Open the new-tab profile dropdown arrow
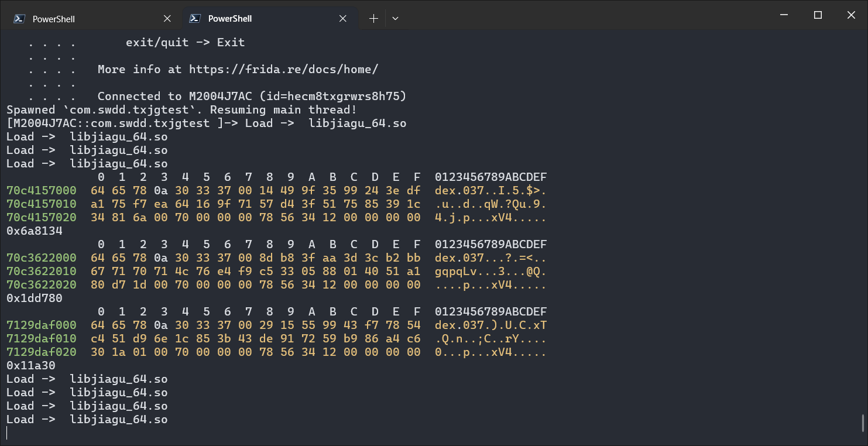Viewport: 868px width, 446px height. coord(395,19)
